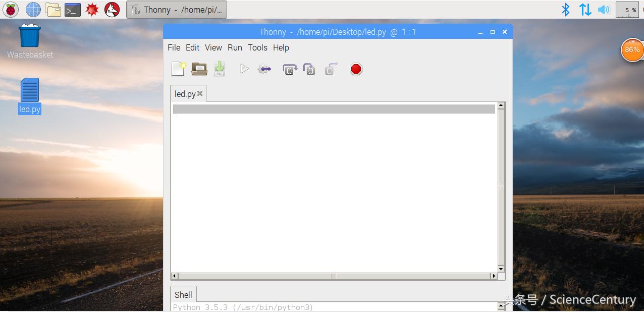Start debugging with the debug icon
644x312 pixels.
[x=264, y=69]
